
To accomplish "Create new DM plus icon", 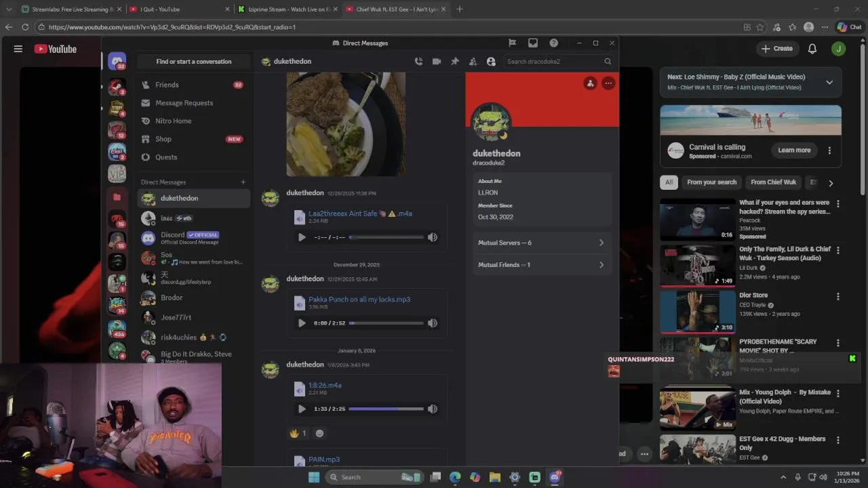I will tap(243, 182).
